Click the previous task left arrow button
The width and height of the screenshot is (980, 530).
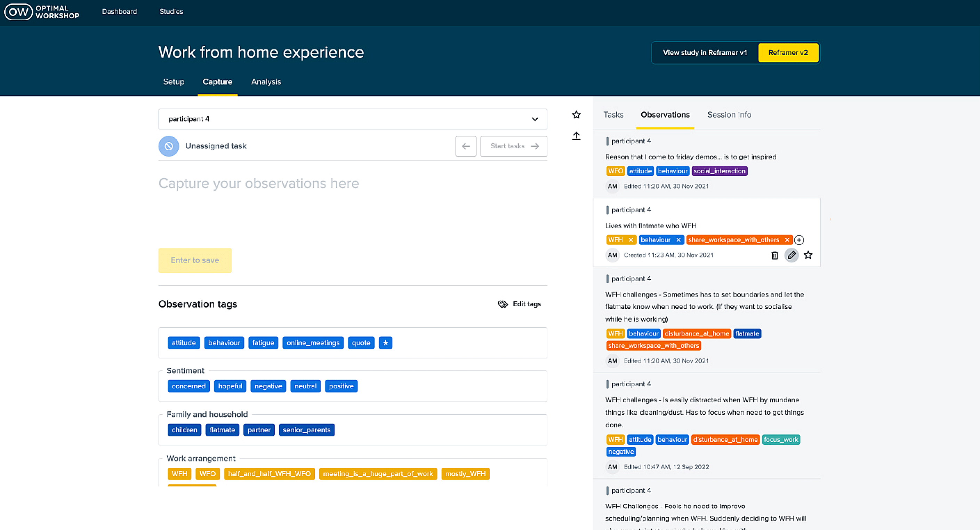pos(466,146)
